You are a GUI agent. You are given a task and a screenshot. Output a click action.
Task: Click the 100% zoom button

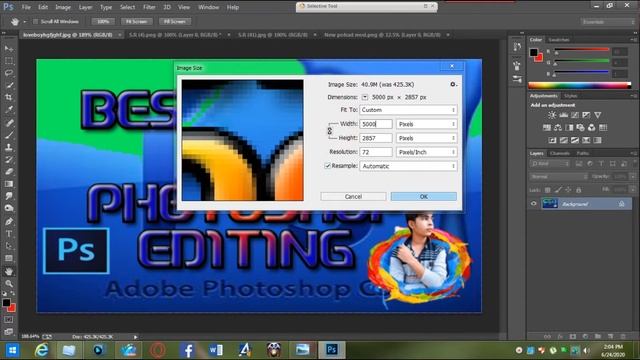[103, 21]
